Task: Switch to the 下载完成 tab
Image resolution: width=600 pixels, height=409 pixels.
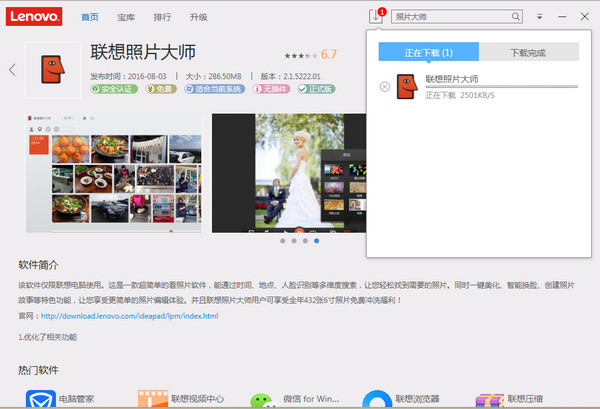Action: [528, 52]
